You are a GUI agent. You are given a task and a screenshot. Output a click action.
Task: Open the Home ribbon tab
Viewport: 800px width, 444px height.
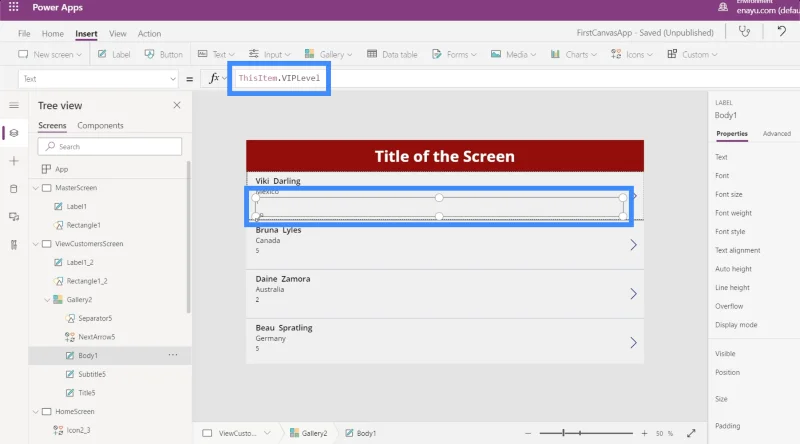(53, 34)
